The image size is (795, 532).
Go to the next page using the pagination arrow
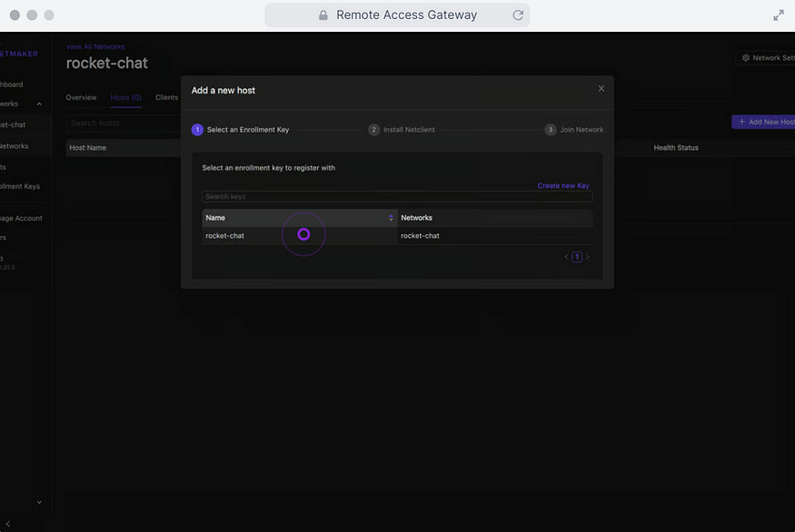pos(588,256)
